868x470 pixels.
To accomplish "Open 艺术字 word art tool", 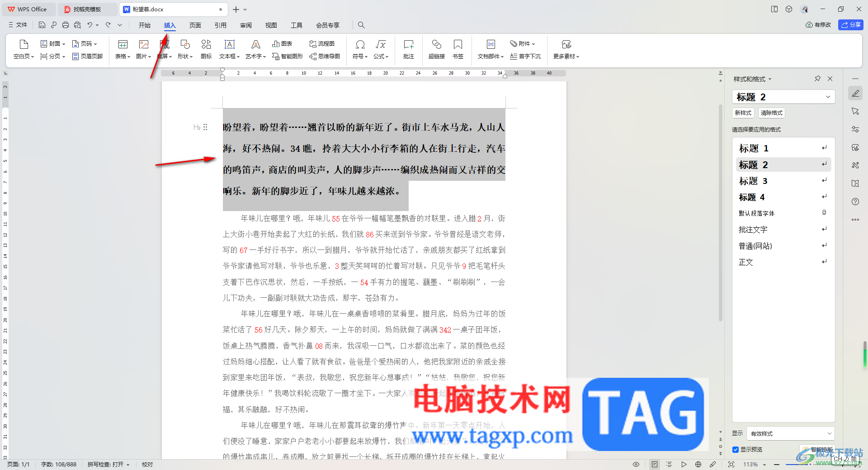I will pyautogui.click(x=255, y=49).
